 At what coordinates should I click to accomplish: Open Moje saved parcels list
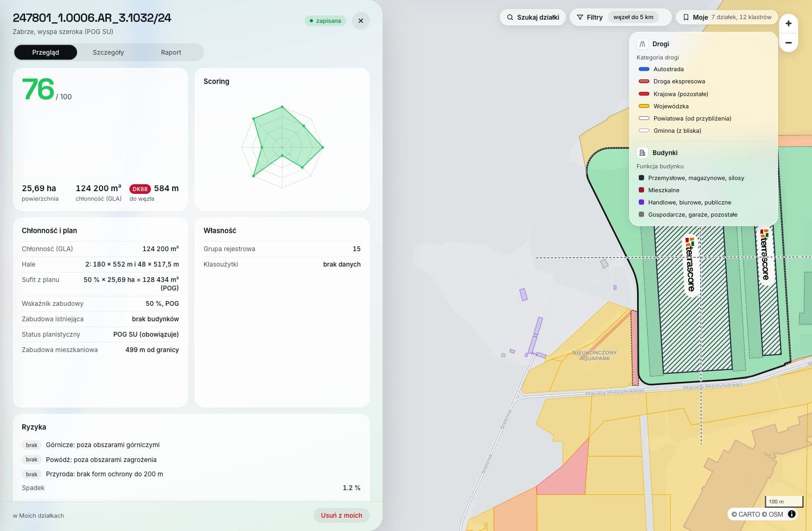point(726,17)
